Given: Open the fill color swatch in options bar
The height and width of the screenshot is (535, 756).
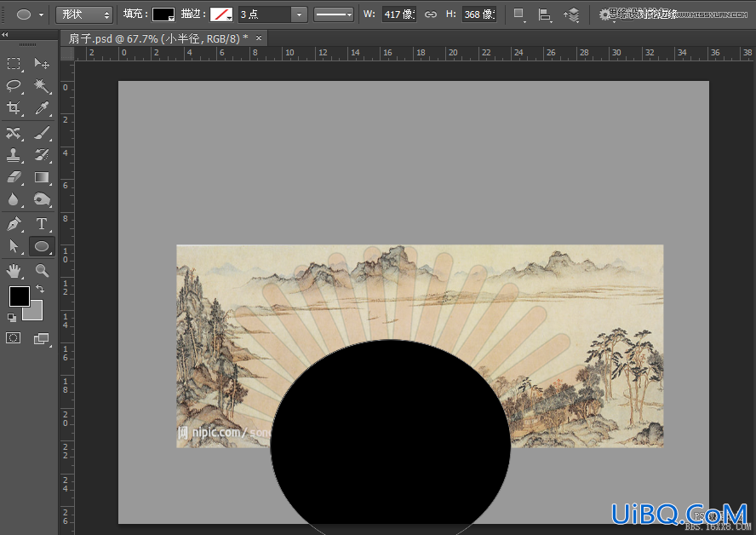Looking at the screenshot, I should coord(163,14).
